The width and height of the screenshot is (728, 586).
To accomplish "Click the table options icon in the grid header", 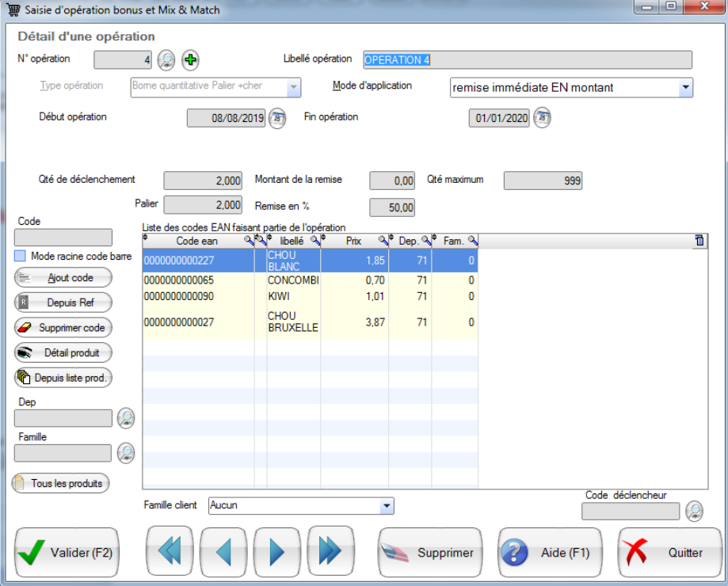I will (699, 240).
